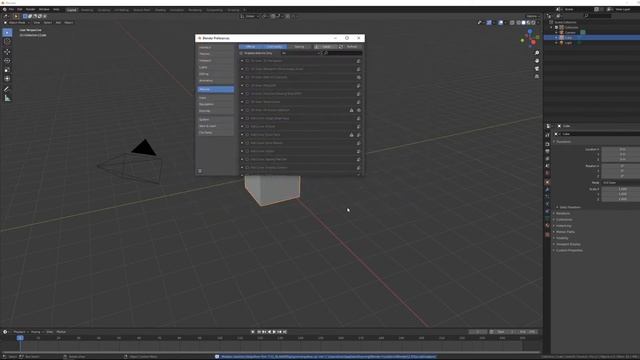
Task: Expand the Math Vis Console add-on details
Action: click(242, 77)
